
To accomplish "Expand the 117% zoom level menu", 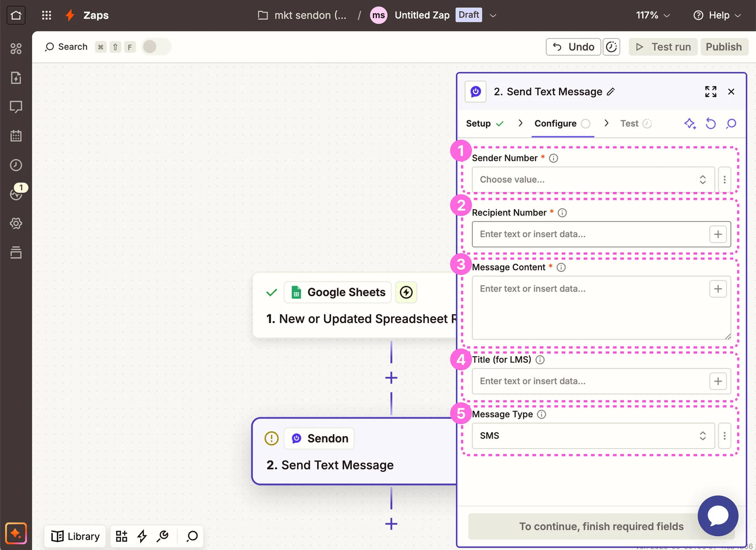I will click(652, 15).
